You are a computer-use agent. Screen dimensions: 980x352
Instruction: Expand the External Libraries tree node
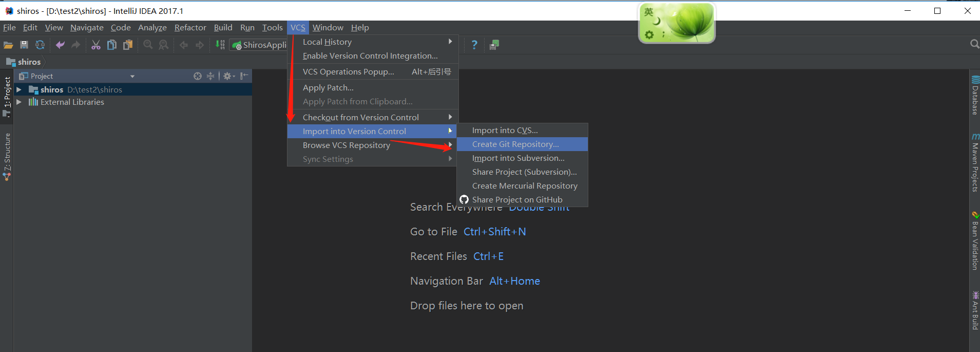click(x=19, y=102)
